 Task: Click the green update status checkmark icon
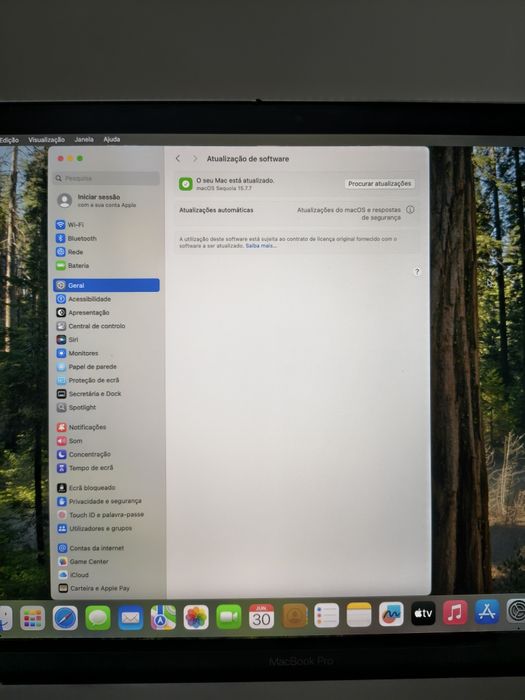coord(186,184)
